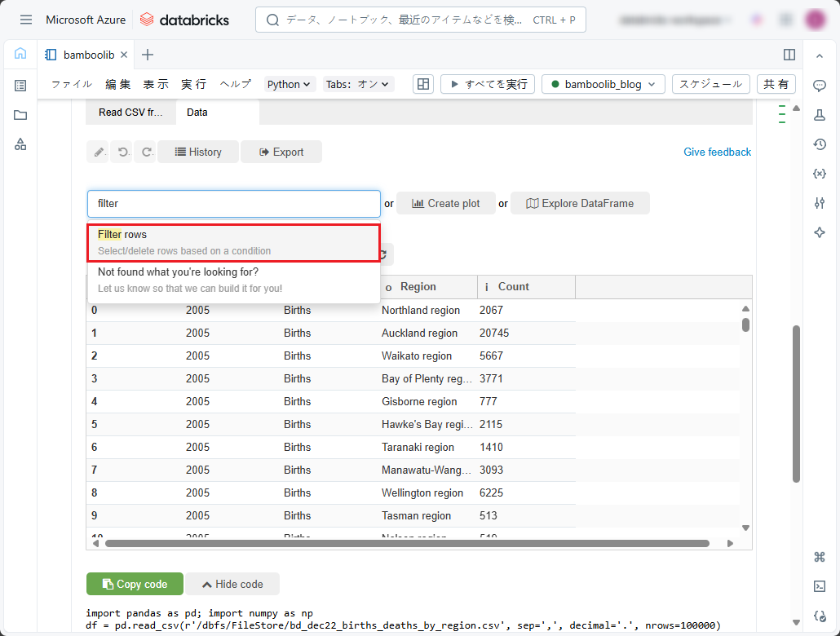
Task: Expand the Tabs: オン dropdown
Action: (x=358, y=84)
